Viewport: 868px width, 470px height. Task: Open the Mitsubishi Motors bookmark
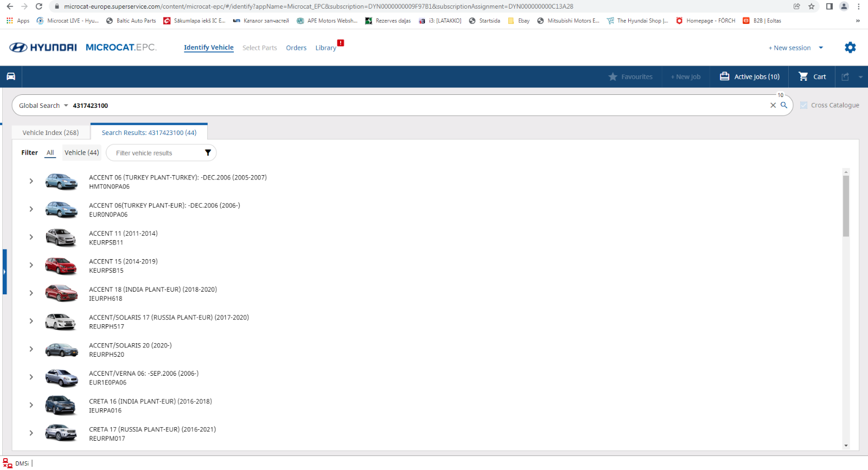click(568, 21)
